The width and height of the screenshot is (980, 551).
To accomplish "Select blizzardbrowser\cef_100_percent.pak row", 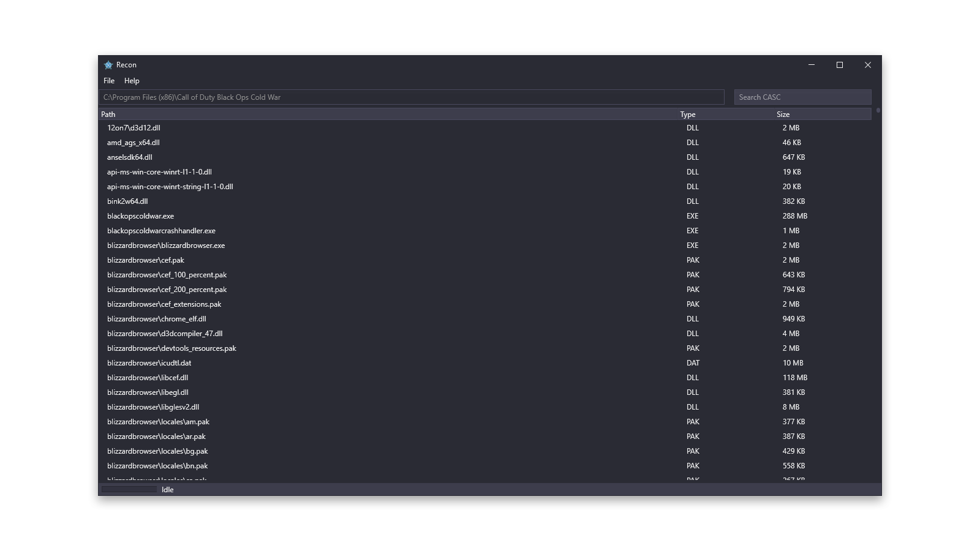I will (x=485, y=275).
